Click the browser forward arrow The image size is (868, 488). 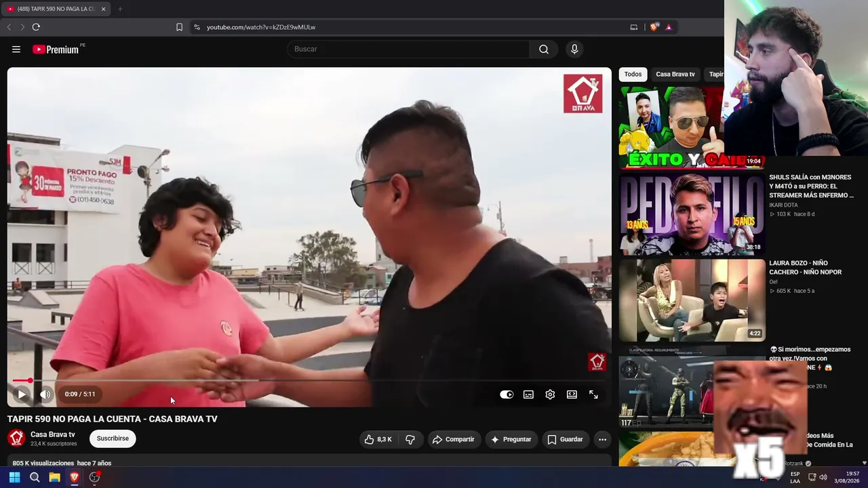(22, 27)
